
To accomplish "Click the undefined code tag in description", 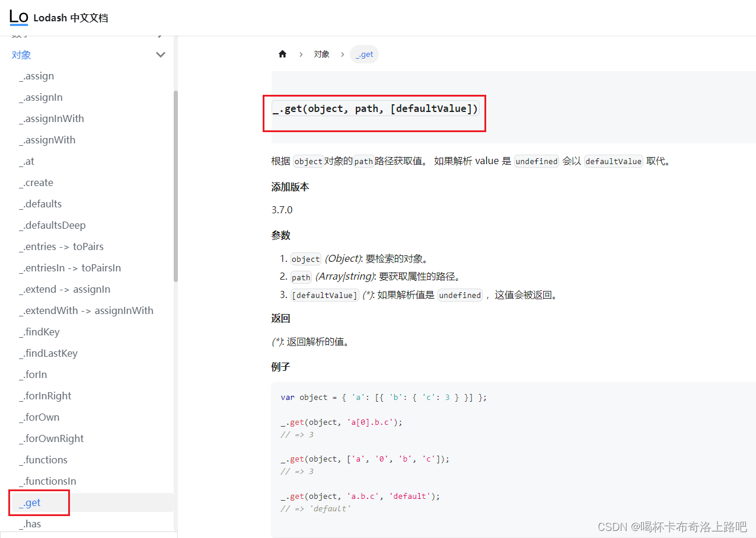I will click(537, 161).
